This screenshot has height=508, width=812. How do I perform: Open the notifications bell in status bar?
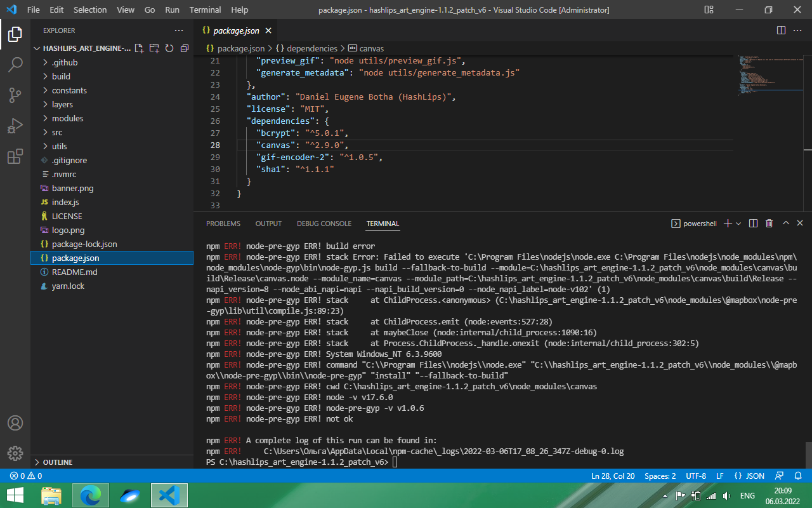[798, 476]
